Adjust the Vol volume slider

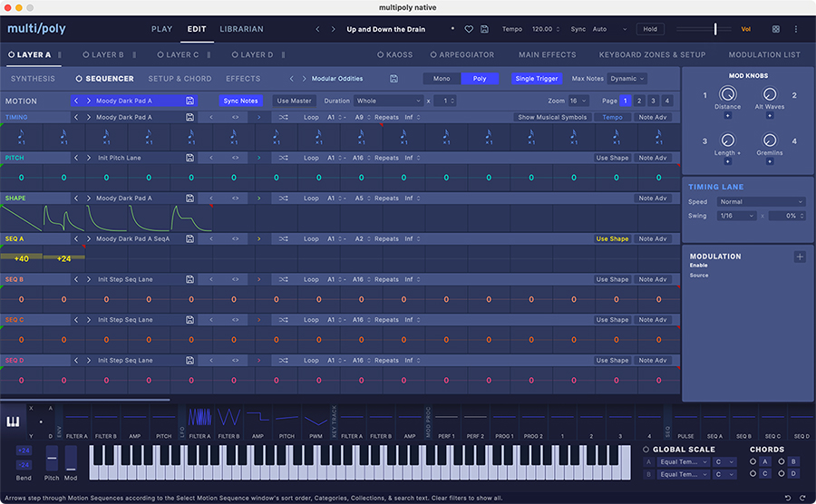[x=714, y=29]
